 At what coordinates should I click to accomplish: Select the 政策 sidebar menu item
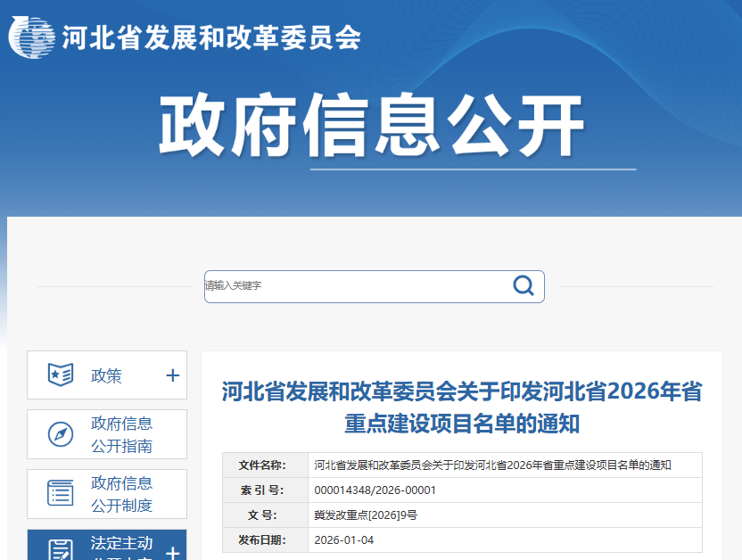pyautogui.click(x=105, y=375)
